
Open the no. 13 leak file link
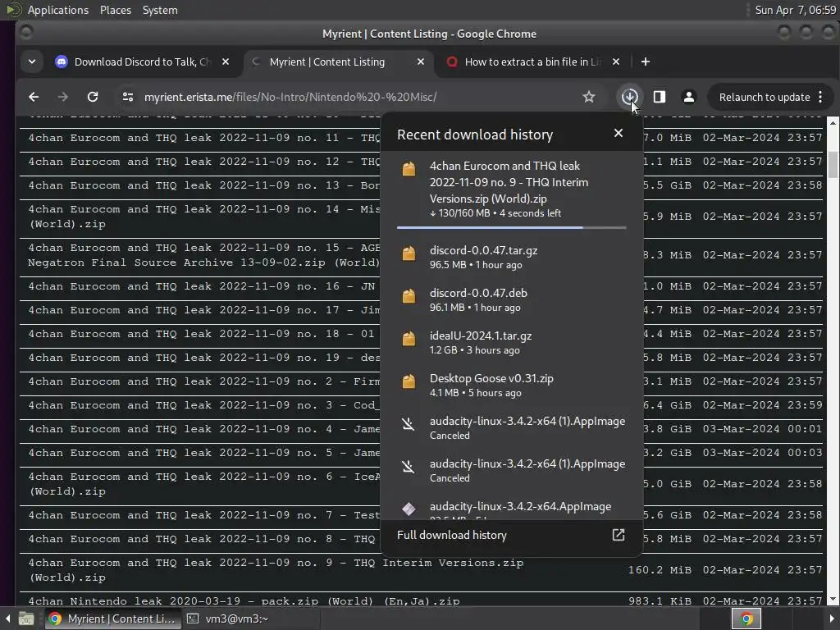pyautogui.click(x=203, y=185)
